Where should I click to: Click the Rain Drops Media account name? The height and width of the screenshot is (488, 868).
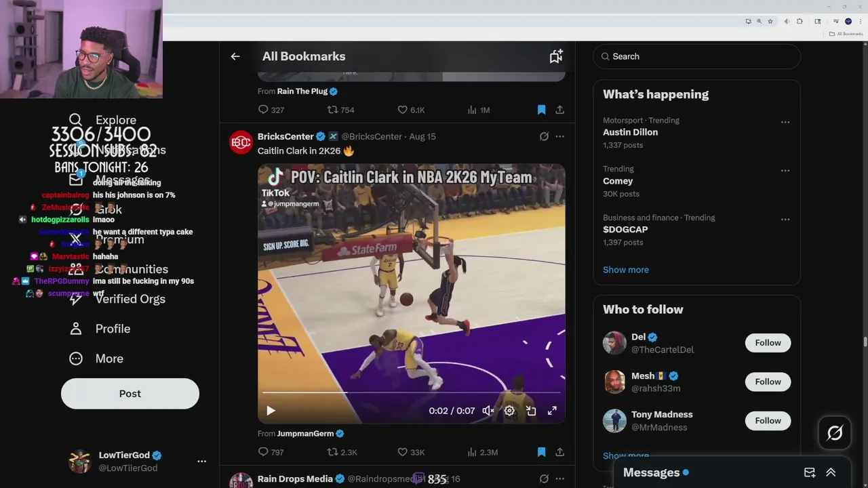click(x=295, y=479)
